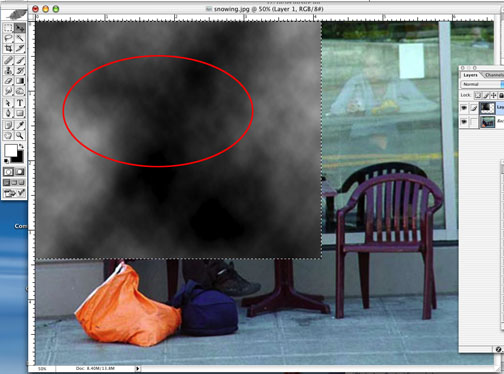This screenshot has width=504, height=374.
Task: Pick the Lasso tool
Action: tap(8, 38)
